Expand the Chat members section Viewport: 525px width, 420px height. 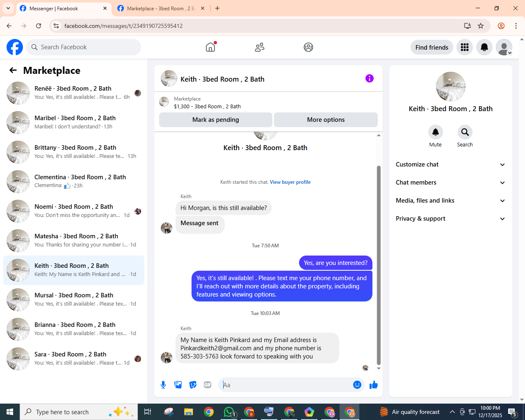tap(450, 183)
